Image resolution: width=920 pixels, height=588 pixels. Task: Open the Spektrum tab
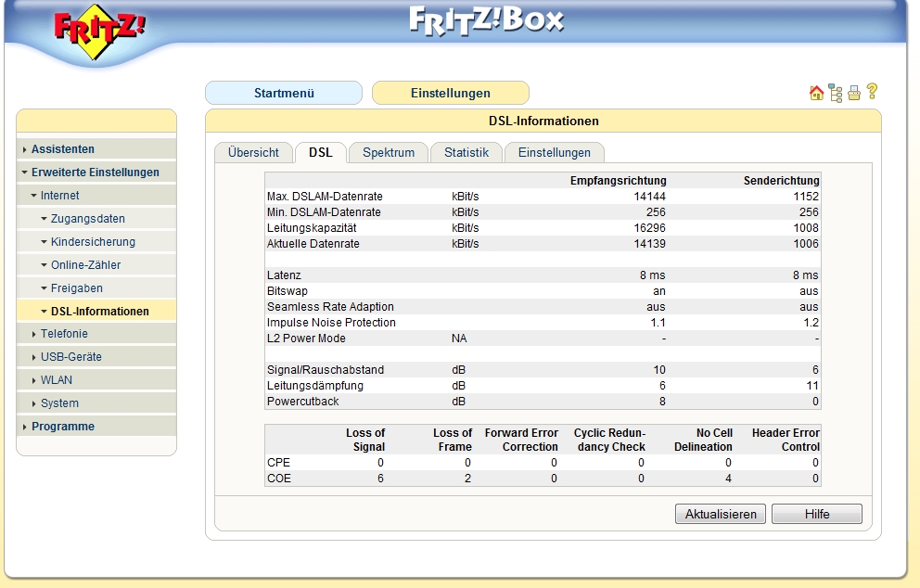389,153
